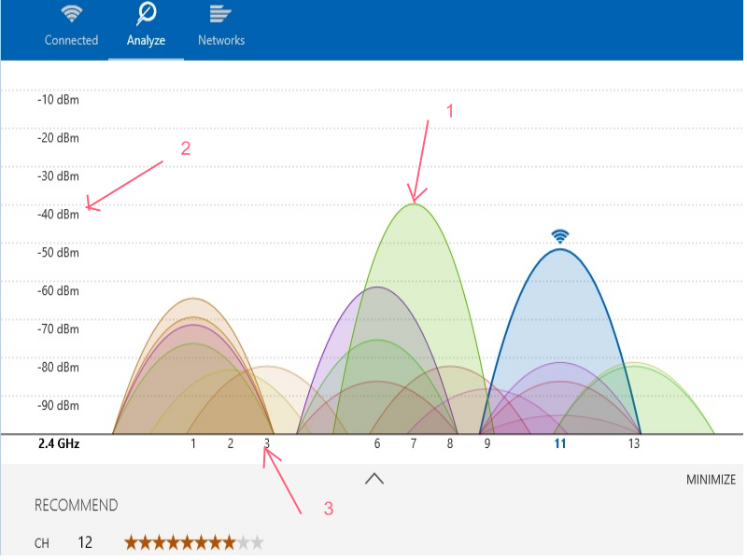
Task: Click the Networks list icon
Action: (x=220, y=14)
